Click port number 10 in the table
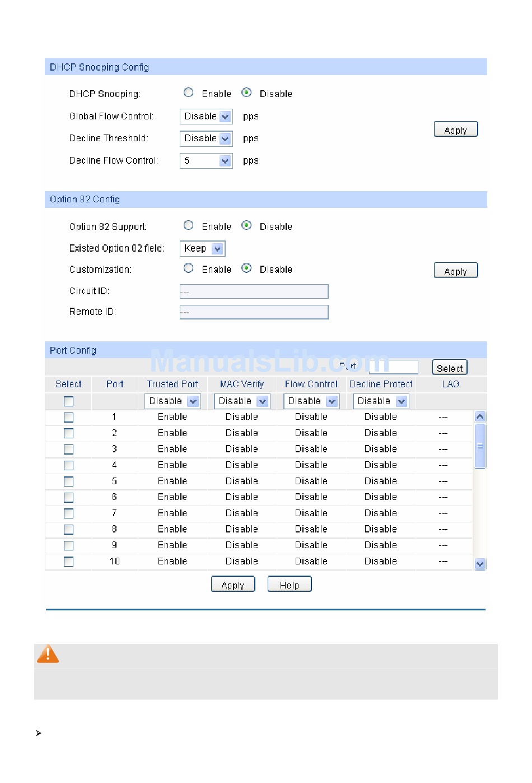The height and width of the screenshot is (783, 532). (115, 561)
